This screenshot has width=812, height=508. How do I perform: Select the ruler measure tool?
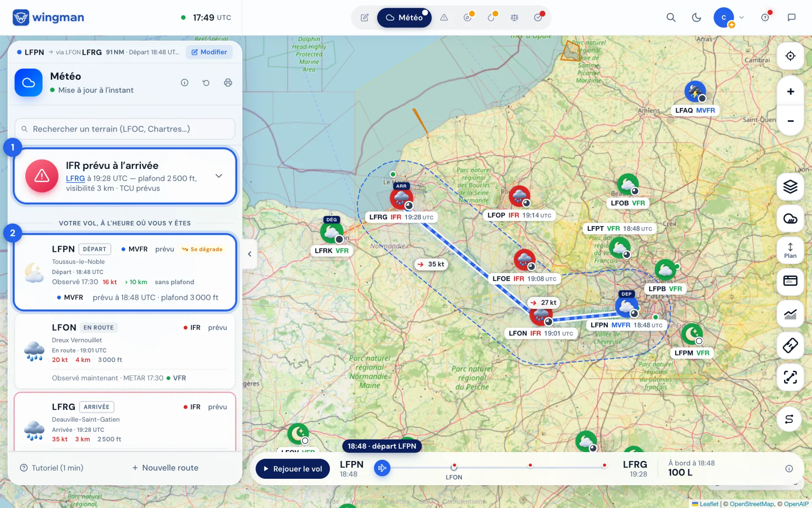[x=790, y=345]
